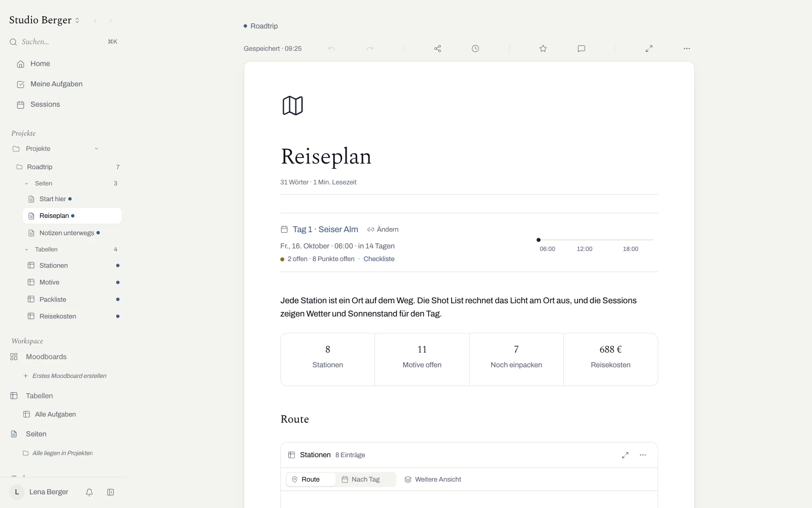812x508 pixels.
Task: Open the Checkliste link
Action: [379, 259]
